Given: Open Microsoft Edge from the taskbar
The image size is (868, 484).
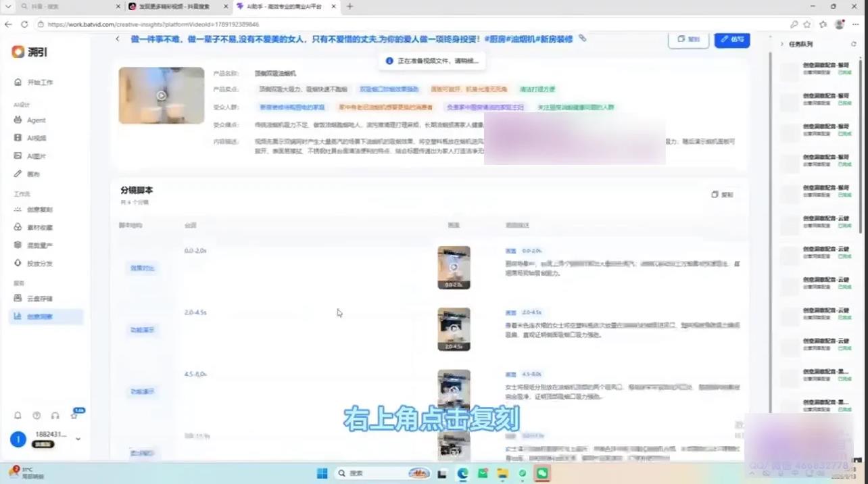Looking at the screenshot, I should [462, 473].
